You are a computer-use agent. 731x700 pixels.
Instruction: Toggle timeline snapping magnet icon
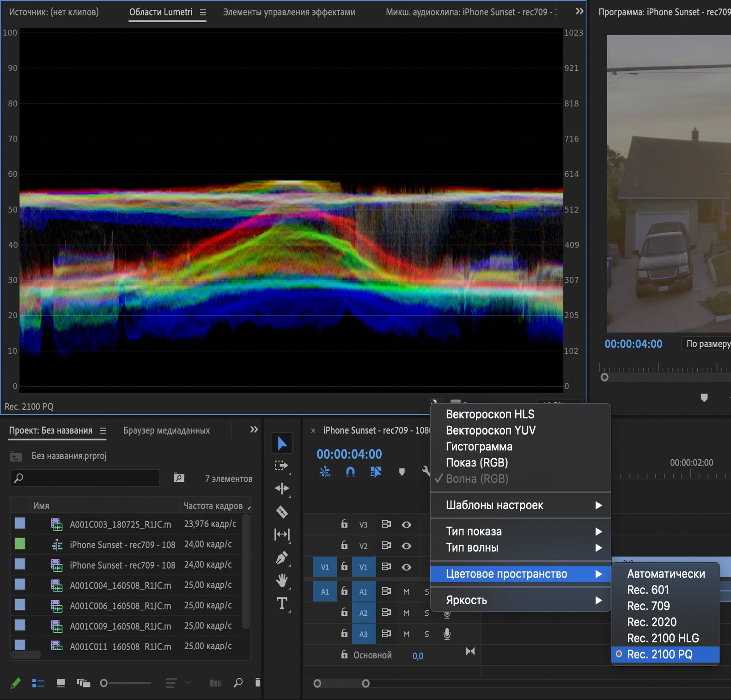click(350, 472)
